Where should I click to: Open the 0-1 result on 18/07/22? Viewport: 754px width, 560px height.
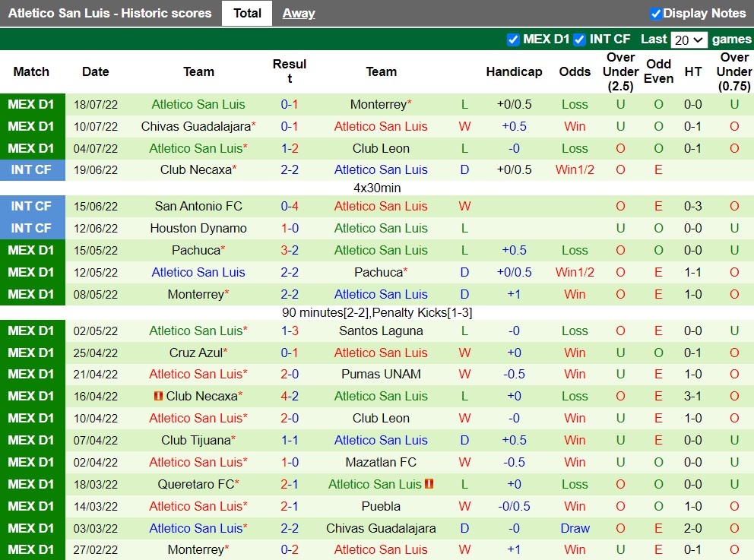pos(290,104)
